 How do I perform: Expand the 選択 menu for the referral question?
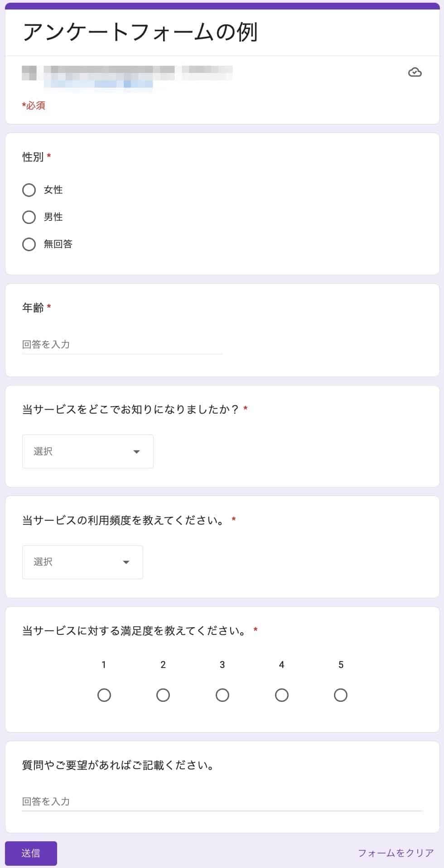tap(137, 451)
